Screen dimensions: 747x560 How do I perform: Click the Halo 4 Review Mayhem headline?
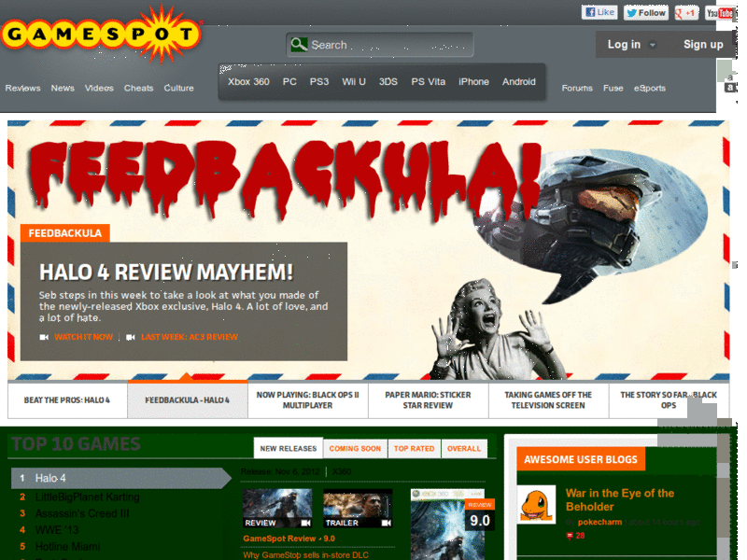coord(166,273)
